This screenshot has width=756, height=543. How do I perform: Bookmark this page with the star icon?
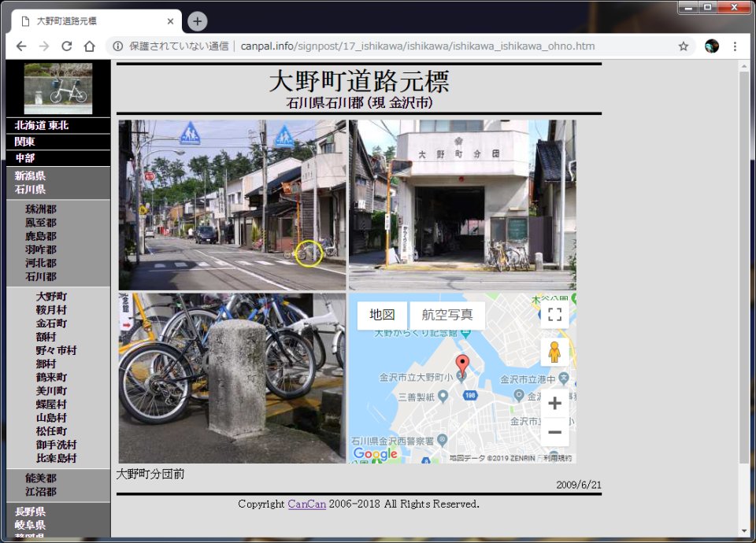684,46
